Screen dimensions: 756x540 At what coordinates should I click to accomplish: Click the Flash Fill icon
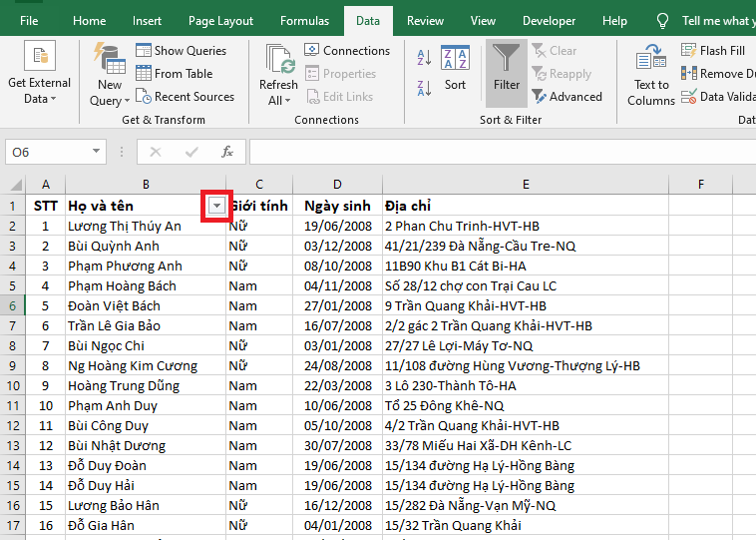point(689,50)
